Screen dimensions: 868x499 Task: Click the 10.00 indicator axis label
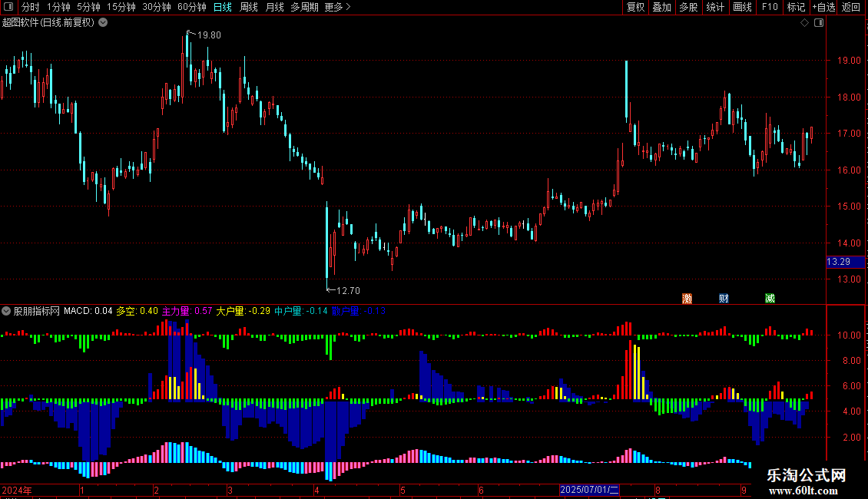(849, 335)
